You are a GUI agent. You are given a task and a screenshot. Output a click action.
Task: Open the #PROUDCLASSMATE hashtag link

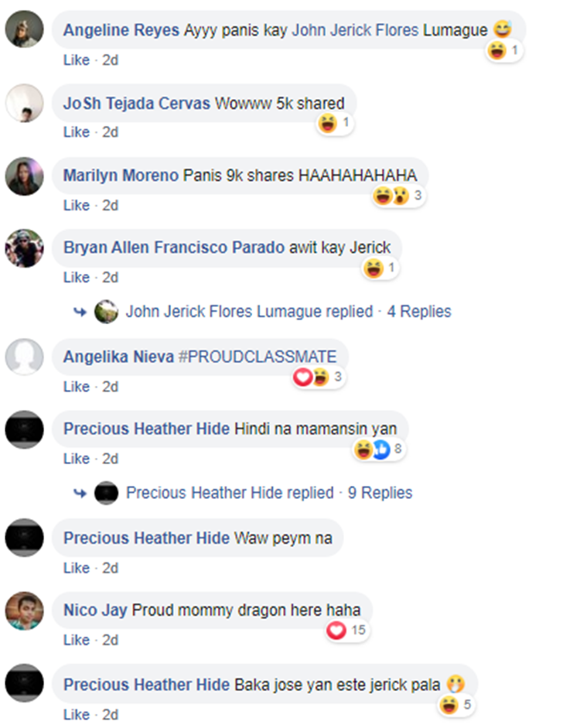[258, 357]
